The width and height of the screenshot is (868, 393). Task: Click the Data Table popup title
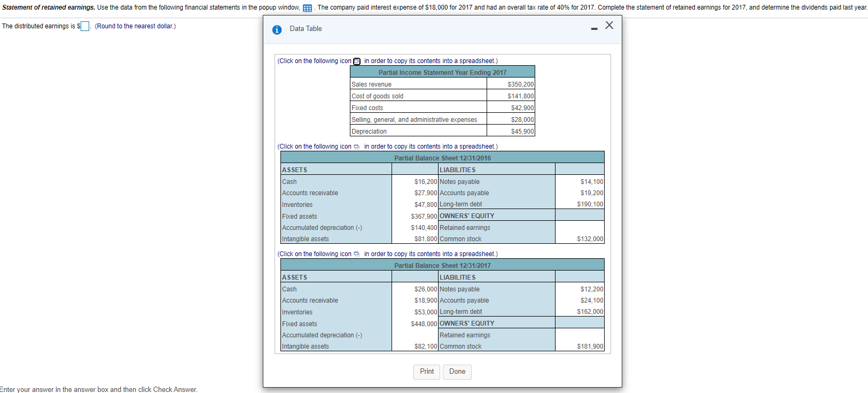tap(306, 29)
